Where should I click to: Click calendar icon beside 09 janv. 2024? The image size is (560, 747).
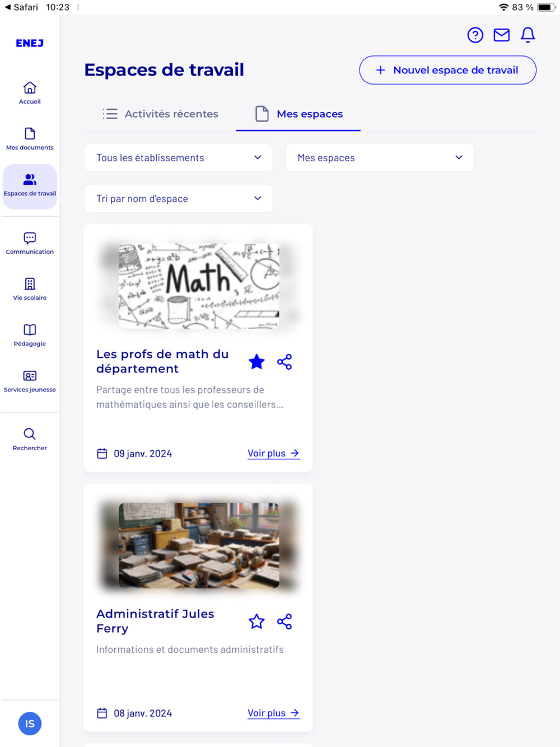[x=102, y=454]
